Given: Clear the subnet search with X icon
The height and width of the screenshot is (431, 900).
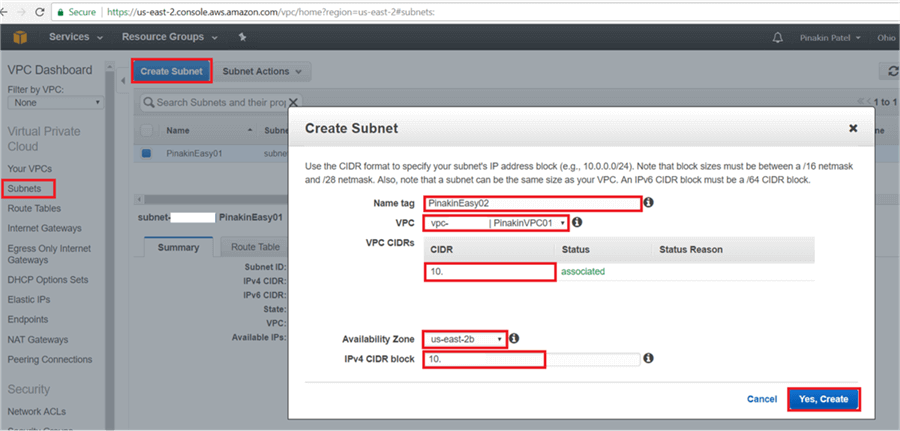Looking at the screenshot, I should (x=293, y=102).
